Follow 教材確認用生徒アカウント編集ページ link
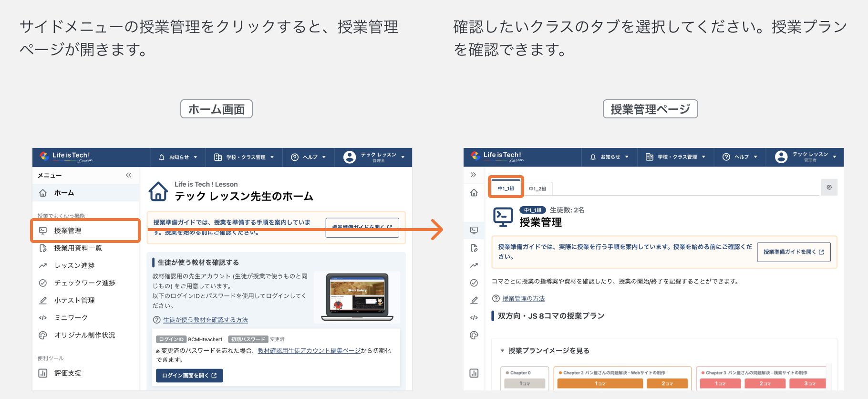Image resolution: width=868 pixels, height=399 pixels. point(309,351)
